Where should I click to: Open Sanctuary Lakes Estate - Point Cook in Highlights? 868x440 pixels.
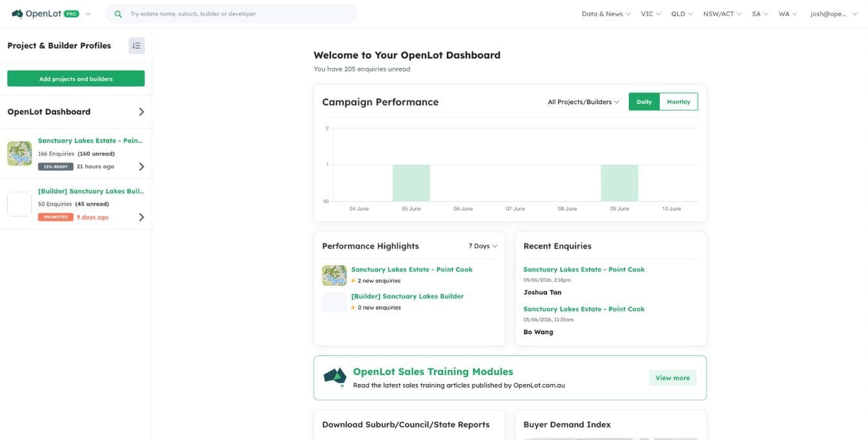411,270
